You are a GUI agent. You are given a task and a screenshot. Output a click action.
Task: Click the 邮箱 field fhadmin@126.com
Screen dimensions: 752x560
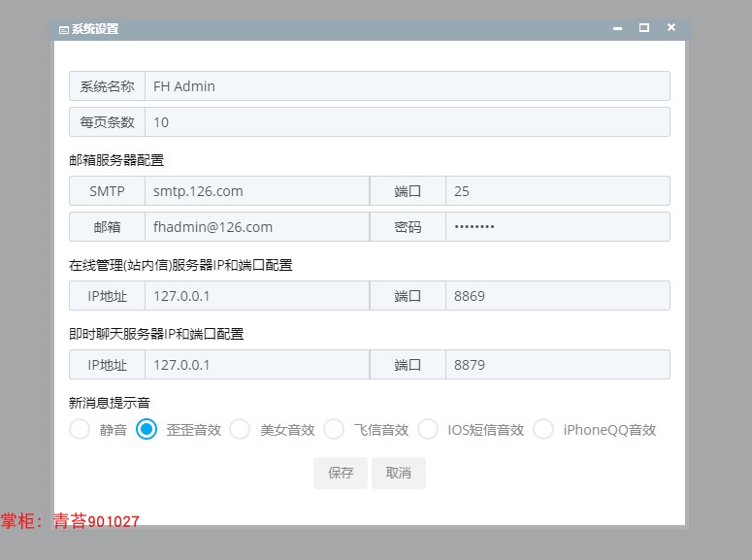257,226
